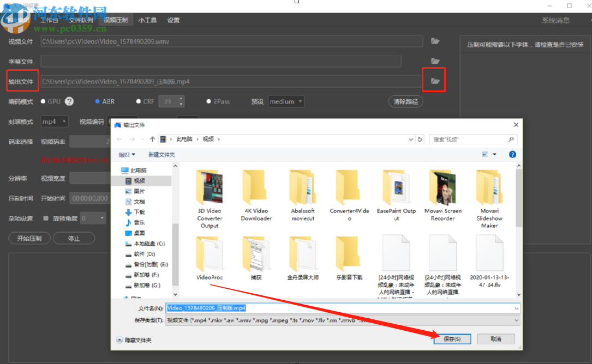This screenshot has width=592, height=364.
Task: Click the 开始压制 button
Action: click(29, 238)
